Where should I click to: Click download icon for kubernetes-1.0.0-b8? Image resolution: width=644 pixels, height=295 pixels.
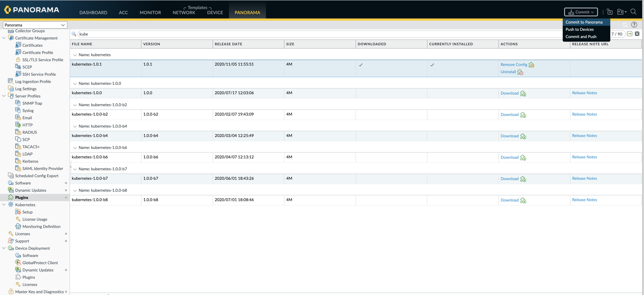(x=523, y=200)
